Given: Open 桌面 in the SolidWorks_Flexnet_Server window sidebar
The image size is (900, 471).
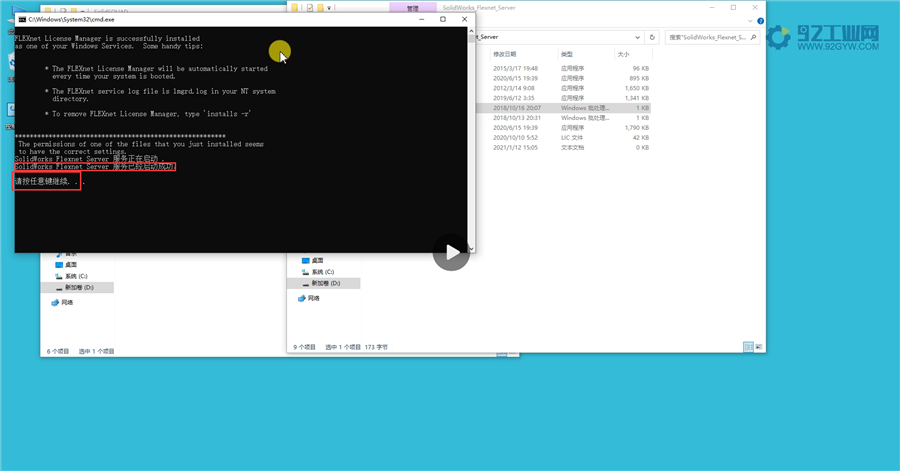Looking at the screenshot, I should 312,260.
